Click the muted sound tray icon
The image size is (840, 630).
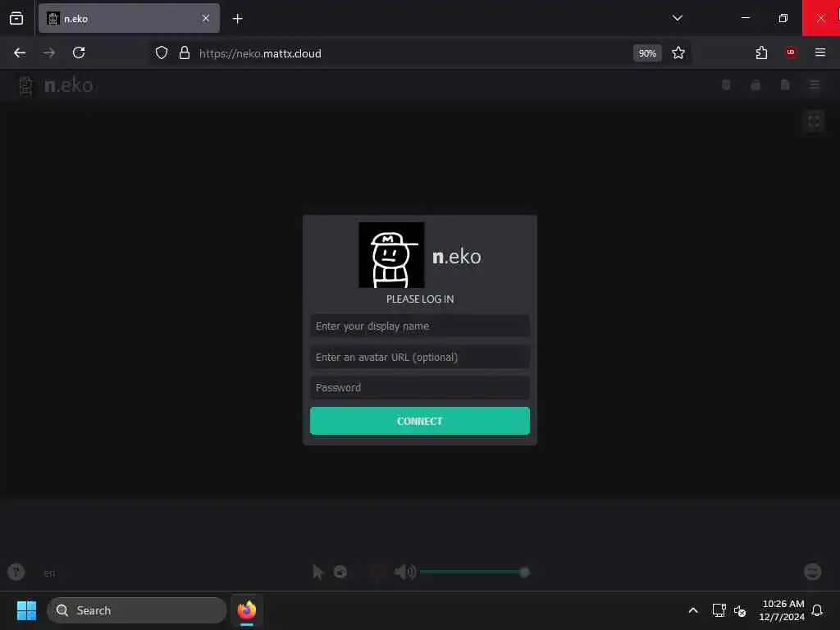741,610
